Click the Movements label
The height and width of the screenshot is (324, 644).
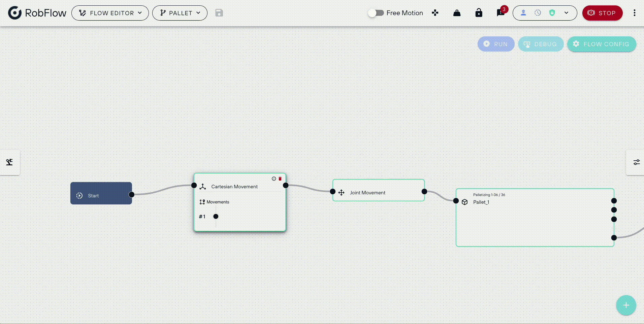[x=218, y=202]
